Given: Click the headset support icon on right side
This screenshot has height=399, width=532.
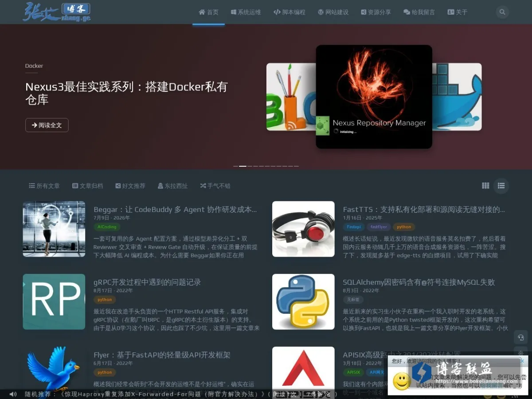Looking at the screenshot, I should tap(520, 337).
